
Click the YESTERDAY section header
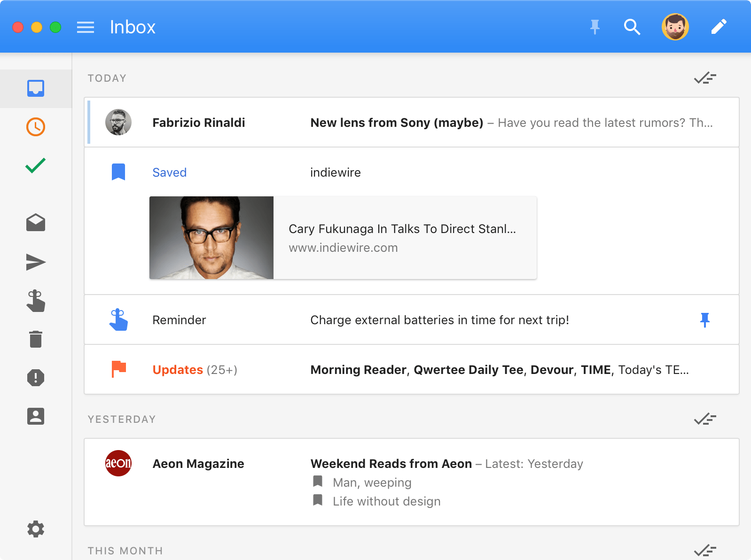coord(122,419)
